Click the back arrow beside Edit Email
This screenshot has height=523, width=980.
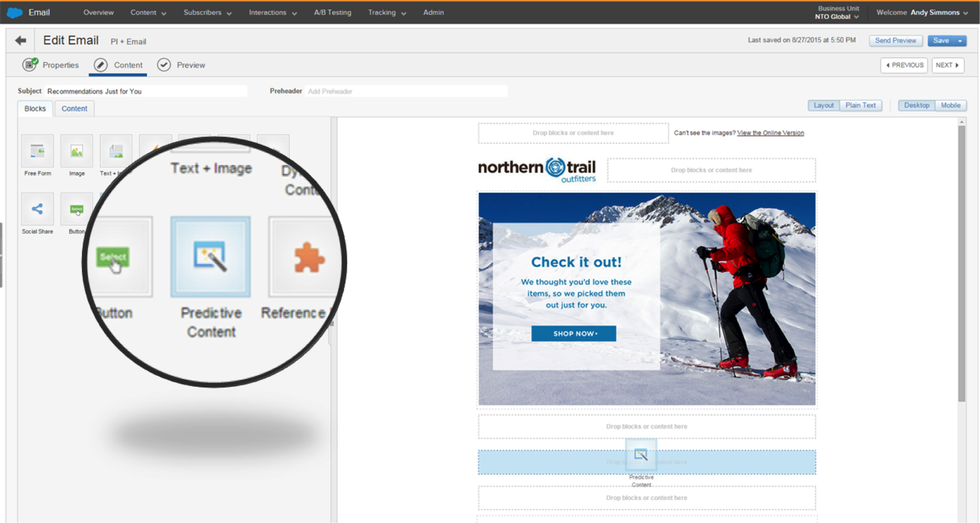click(x=20, y=40)
